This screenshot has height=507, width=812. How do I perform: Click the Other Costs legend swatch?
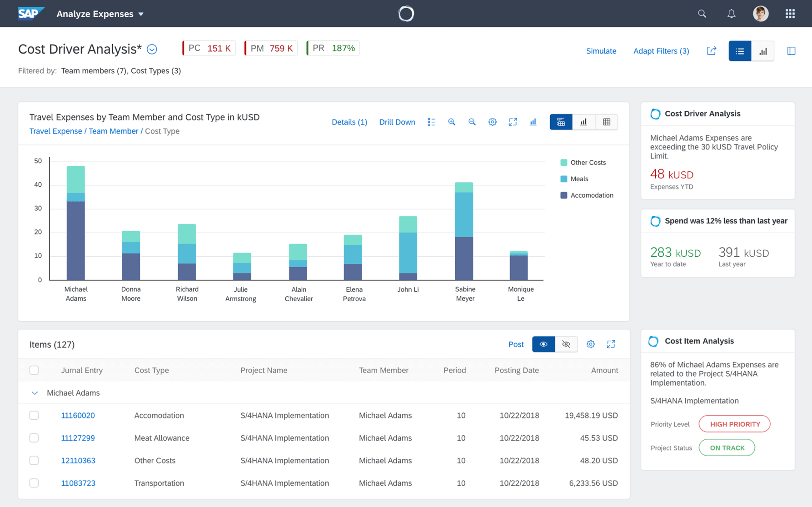coord(564,163)
